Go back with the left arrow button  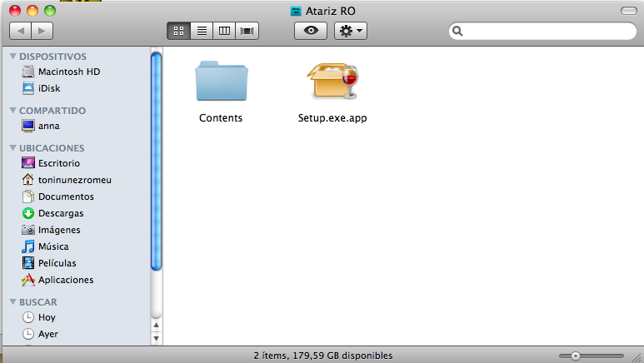(x=20, y=31)
